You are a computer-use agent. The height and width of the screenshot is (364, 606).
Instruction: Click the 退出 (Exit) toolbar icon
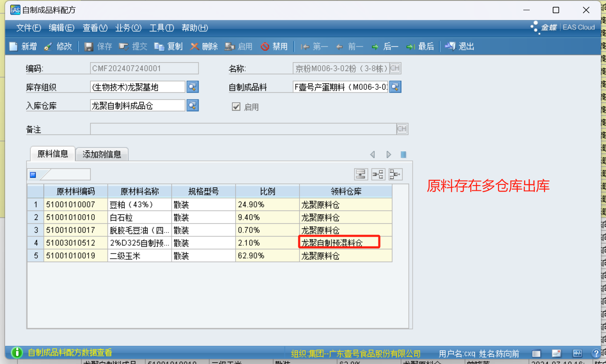point(450,46)
